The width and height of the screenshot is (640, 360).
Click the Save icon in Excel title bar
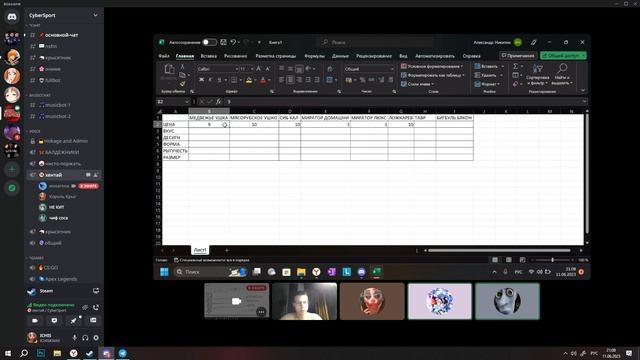tap(223, 42)
